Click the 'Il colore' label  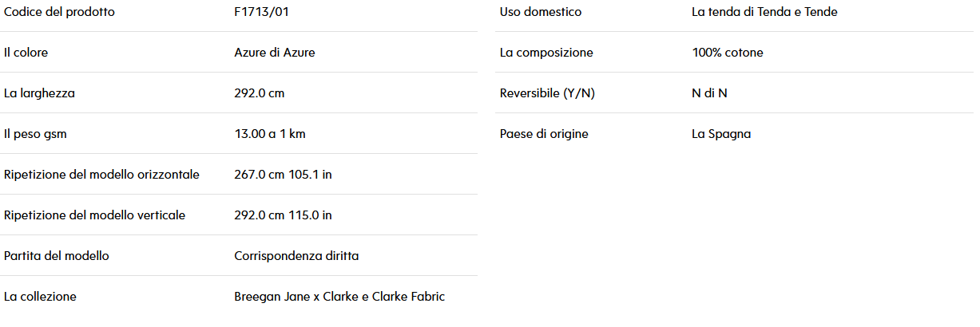tap(26, 53)
